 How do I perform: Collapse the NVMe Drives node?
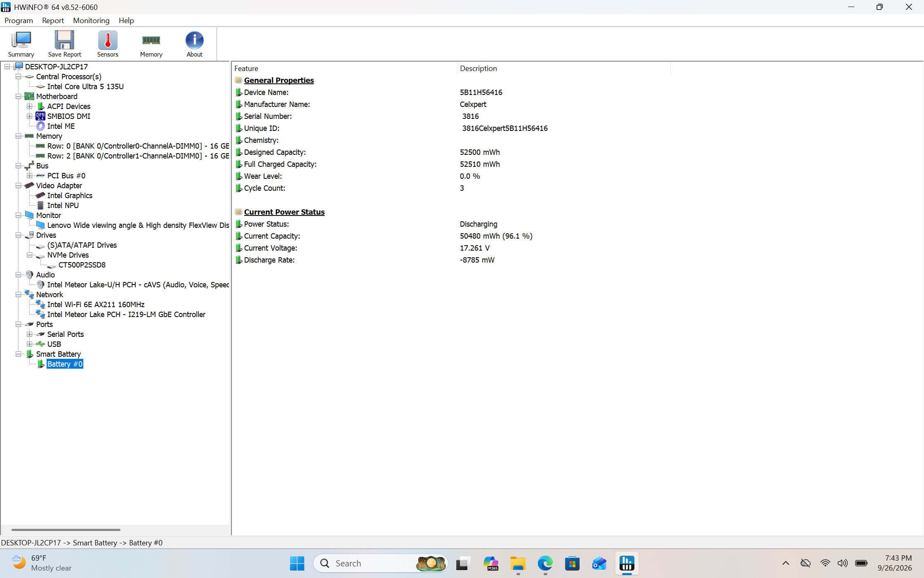pyautogui.click(x=30, y=255)
